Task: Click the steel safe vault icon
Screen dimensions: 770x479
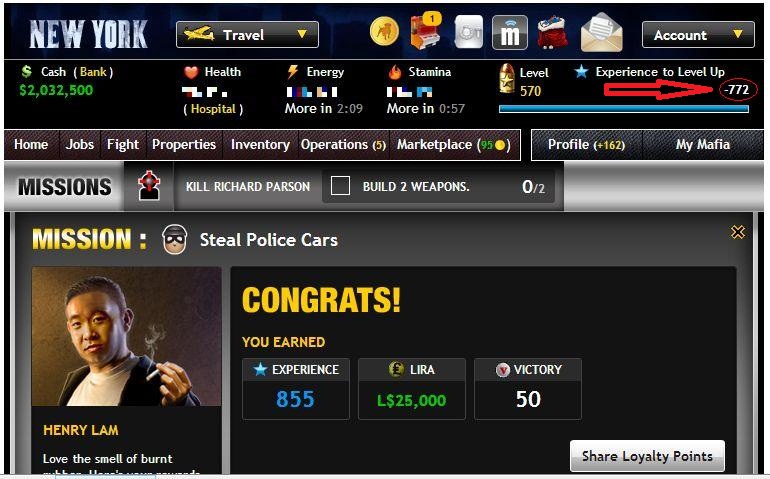Action: coord(468,32)
